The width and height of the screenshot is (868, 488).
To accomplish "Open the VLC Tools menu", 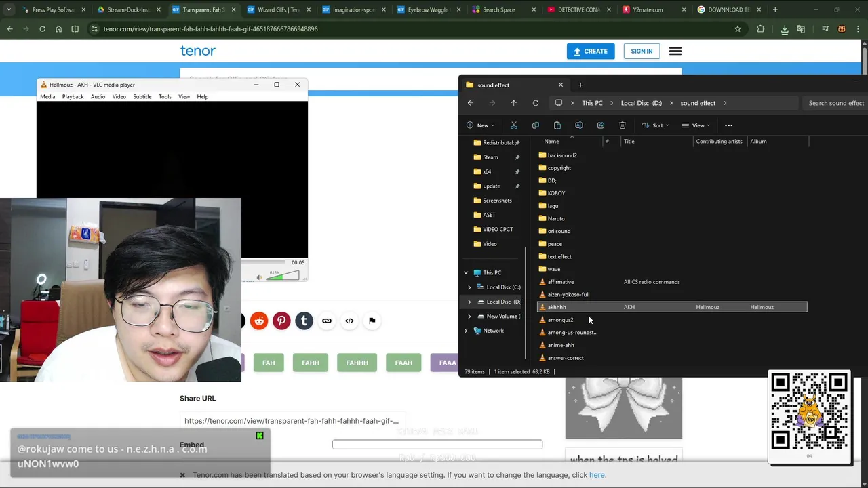I will point(165,97).
